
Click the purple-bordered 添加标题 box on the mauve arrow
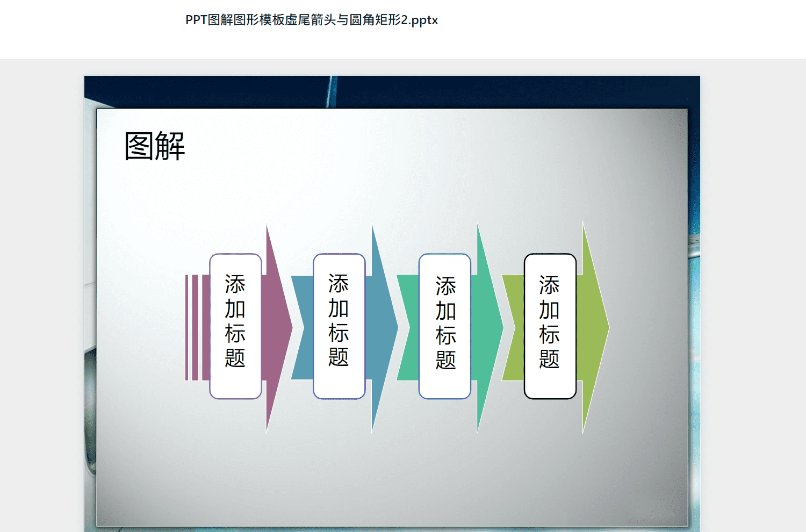[x=235, y=326]
